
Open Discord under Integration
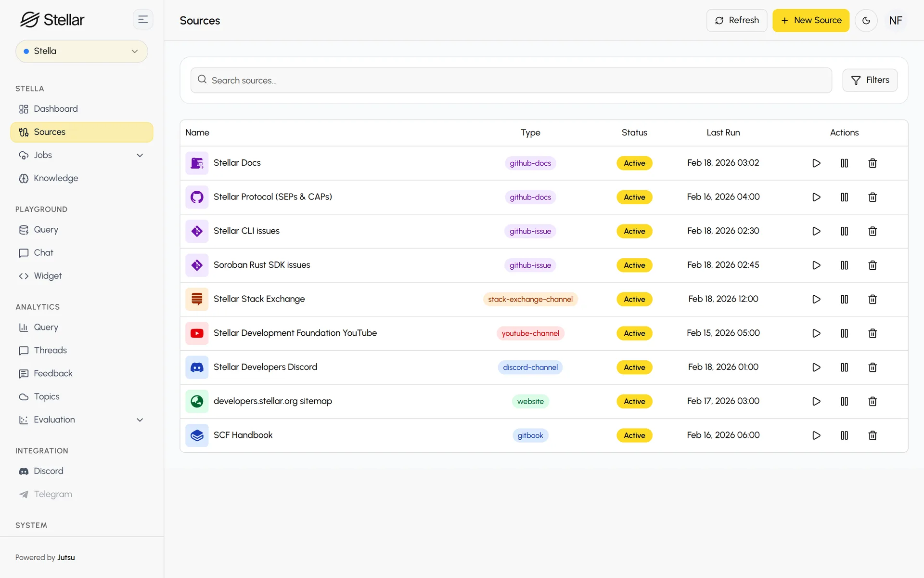[x=82, y=471]
